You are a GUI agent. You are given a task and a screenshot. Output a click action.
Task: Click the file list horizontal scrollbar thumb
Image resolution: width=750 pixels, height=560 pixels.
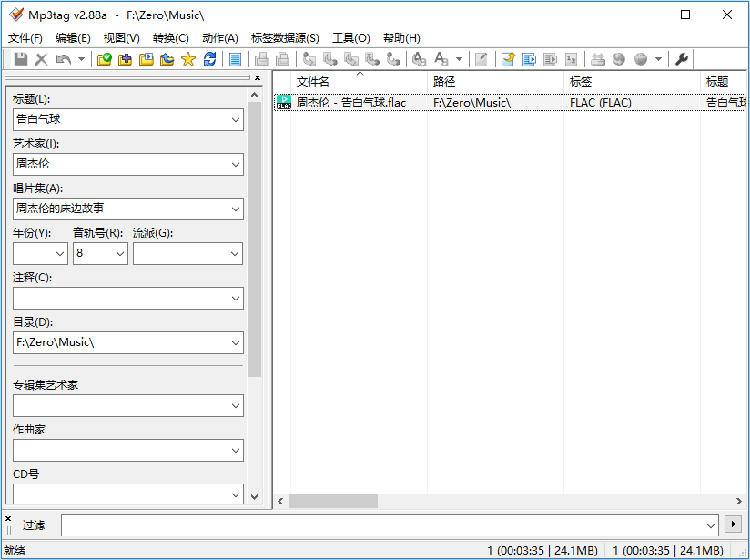coord(333,501)
